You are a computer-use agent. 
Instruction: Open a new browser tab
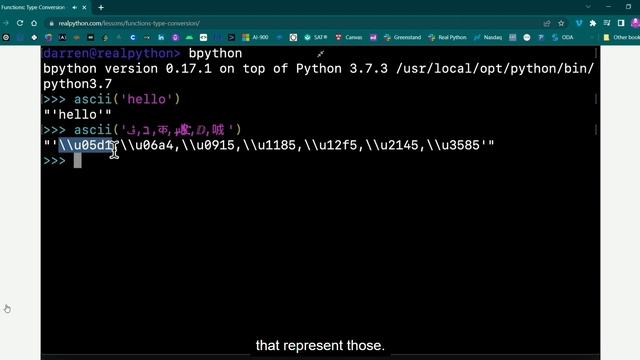coord(101,7)
